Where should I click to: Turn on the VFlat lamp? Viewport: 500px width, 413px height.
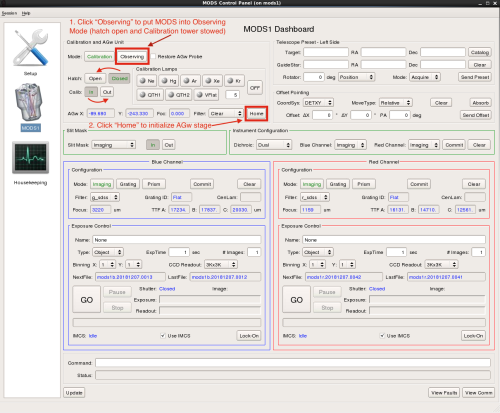pos(208,95)
